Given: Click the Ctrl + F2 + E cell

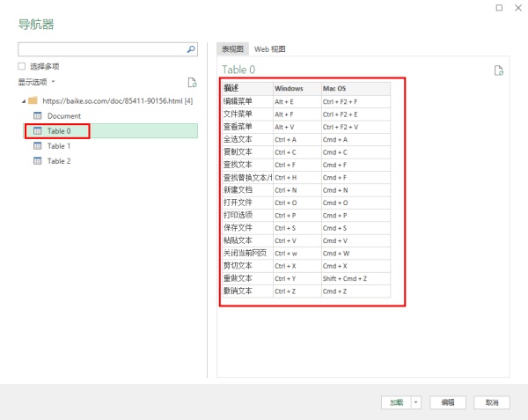Looking at the screenshot, I should (x=356, y=114).
